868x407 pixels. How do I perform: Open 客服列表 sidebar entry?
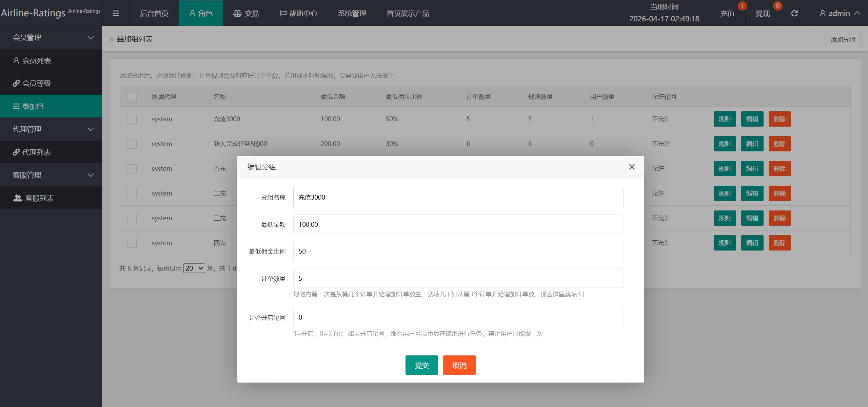39,198
